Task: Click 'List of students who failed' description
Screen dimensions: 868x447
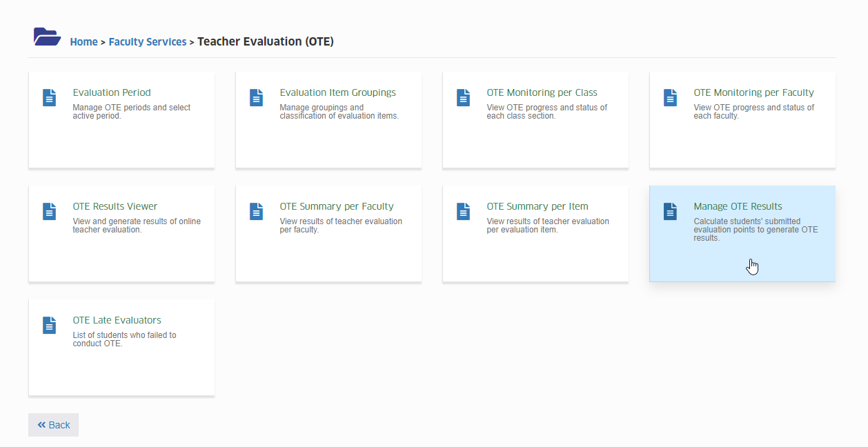Action: (124, 335)
